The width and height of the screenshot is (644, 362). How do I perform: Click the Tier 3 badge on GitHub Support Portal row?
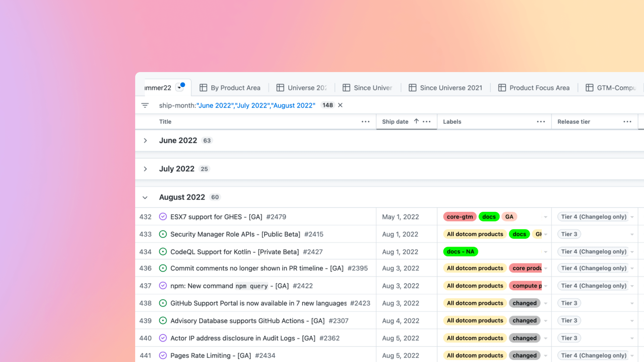569,303
